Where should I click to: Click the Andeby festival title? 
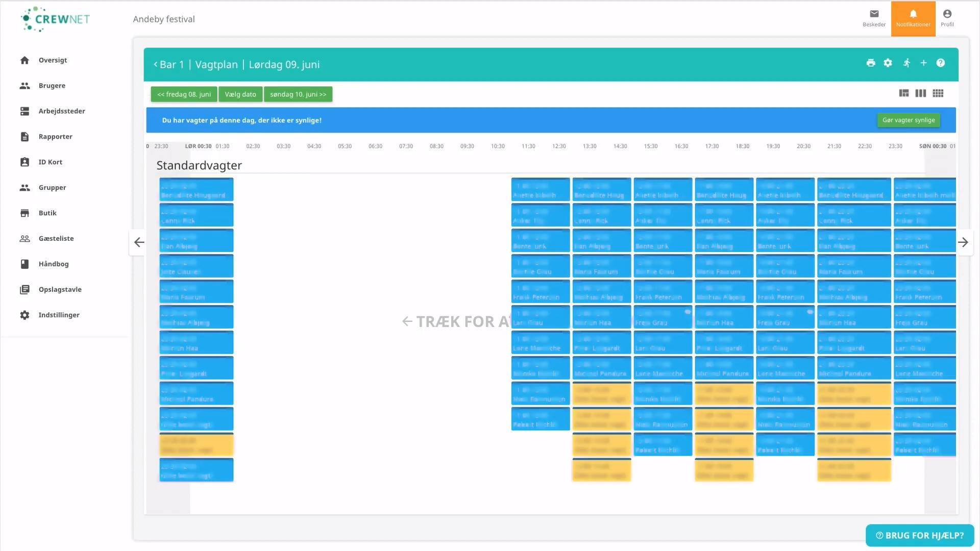164,19
